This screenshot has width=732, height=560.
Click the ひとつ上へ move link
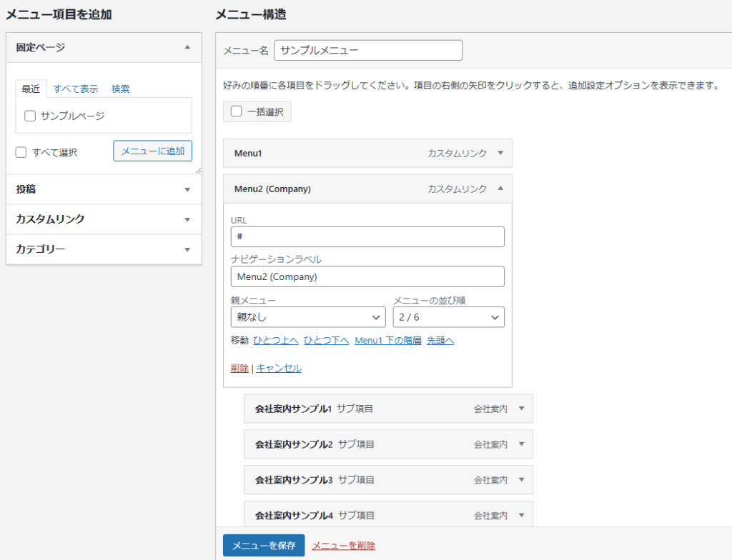pyautogui.click(x=275, y=341)
